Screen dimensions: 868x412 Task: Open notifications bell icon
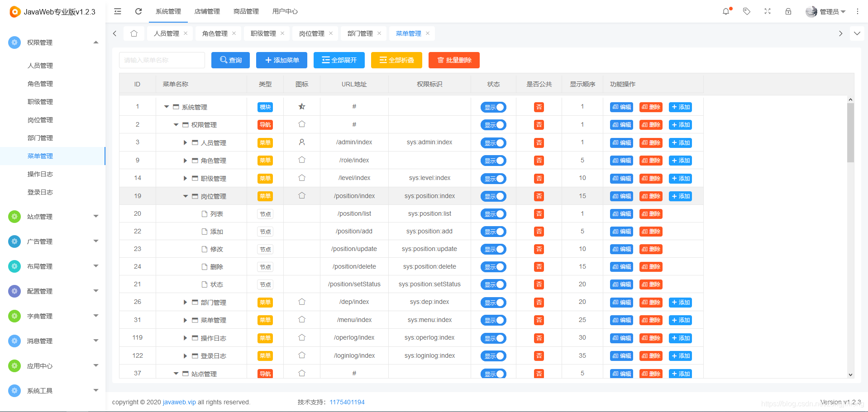click(x=726, y=11)
